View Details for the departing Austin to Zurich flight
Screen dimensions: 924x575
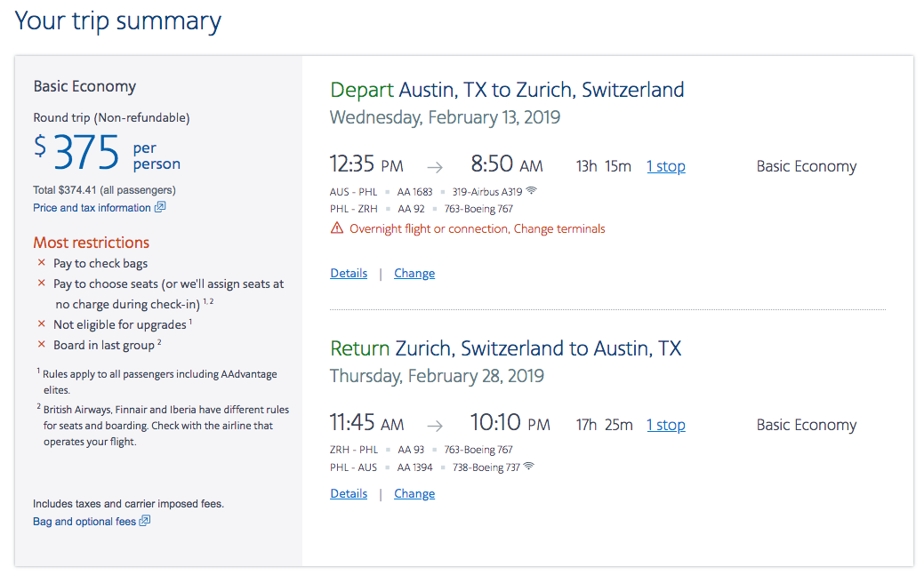349,274
